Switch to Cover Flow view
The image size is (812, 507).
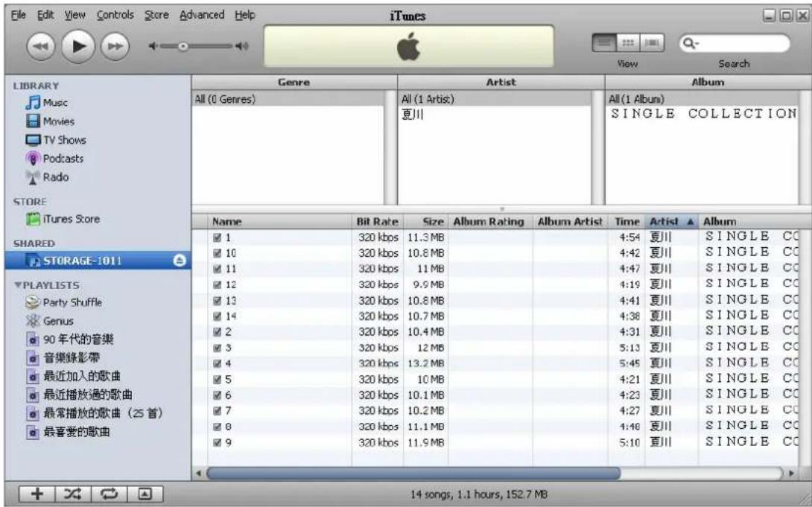click(x=652, y=43)
